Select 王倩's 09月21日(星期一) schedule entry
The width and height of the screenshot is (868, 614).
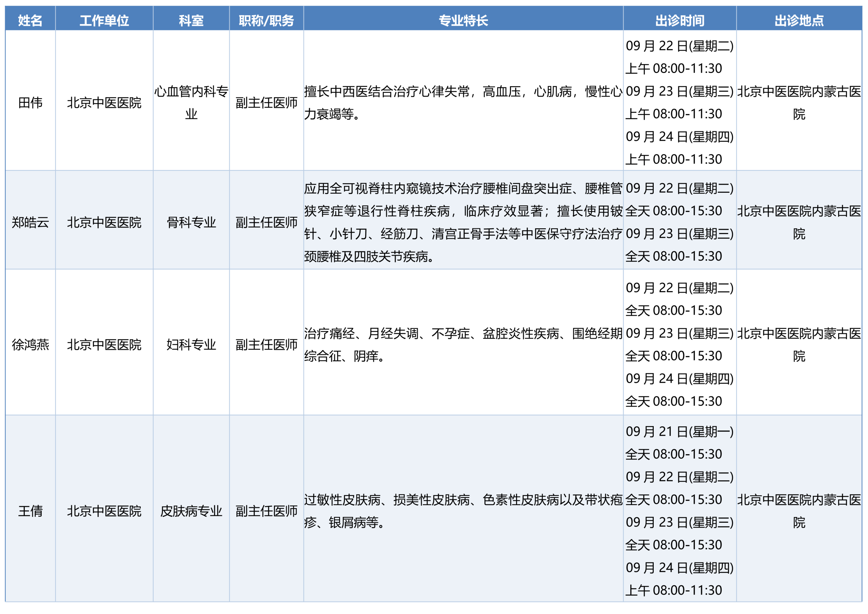[x=679, y=443]
